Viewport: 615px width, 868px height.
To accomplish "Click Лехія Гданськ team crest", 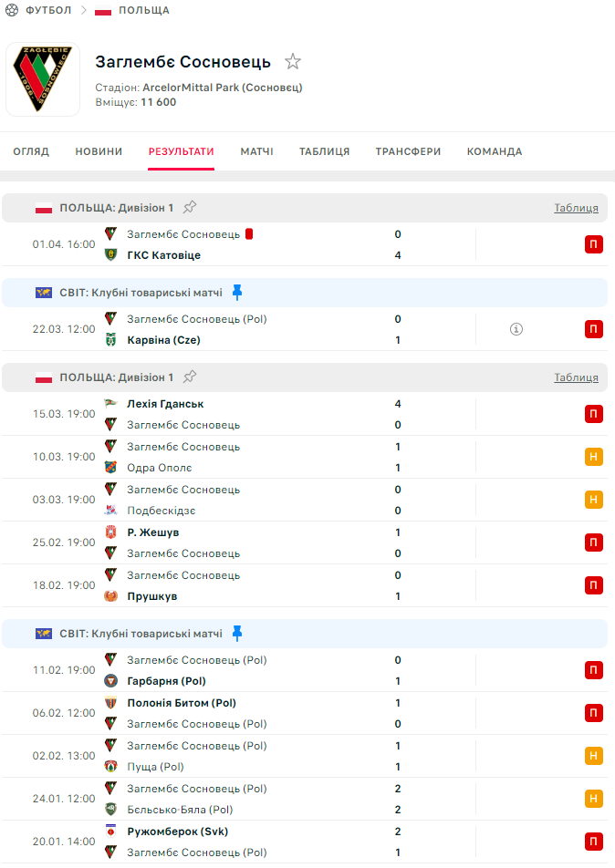I will click(110, 404).
